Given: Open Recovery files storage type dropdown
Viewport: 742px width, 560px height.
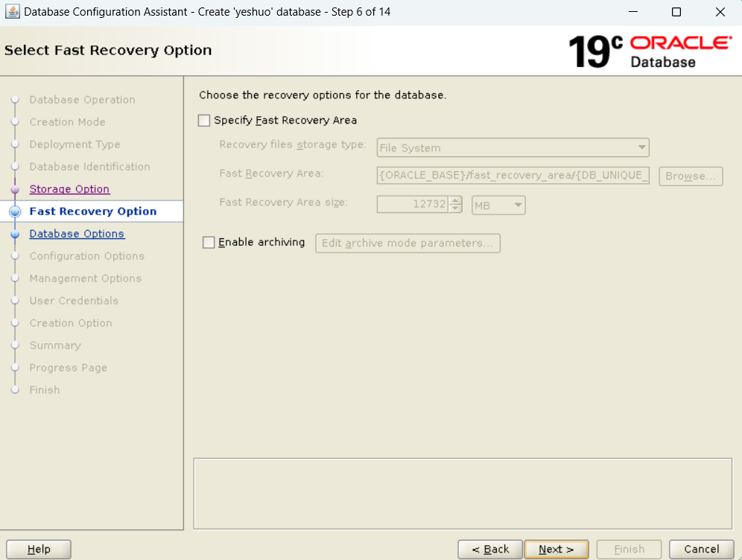Looking at the screenshot, I should pos(513,147).
